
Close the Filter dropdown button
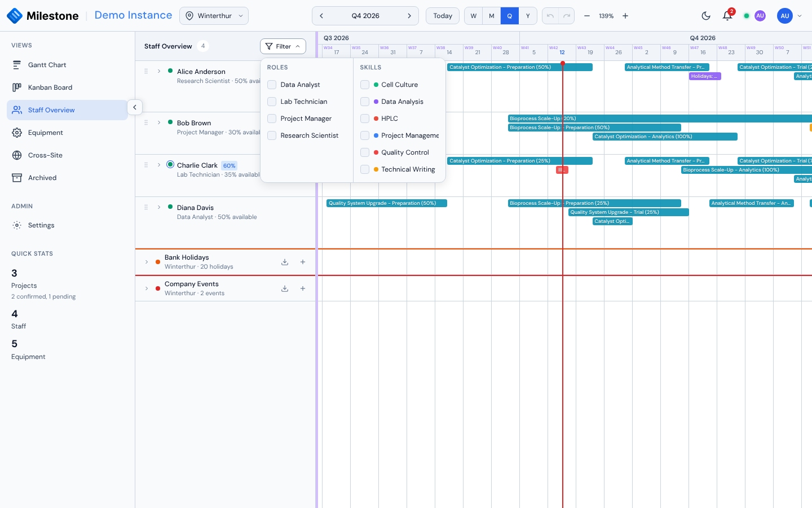283,46
